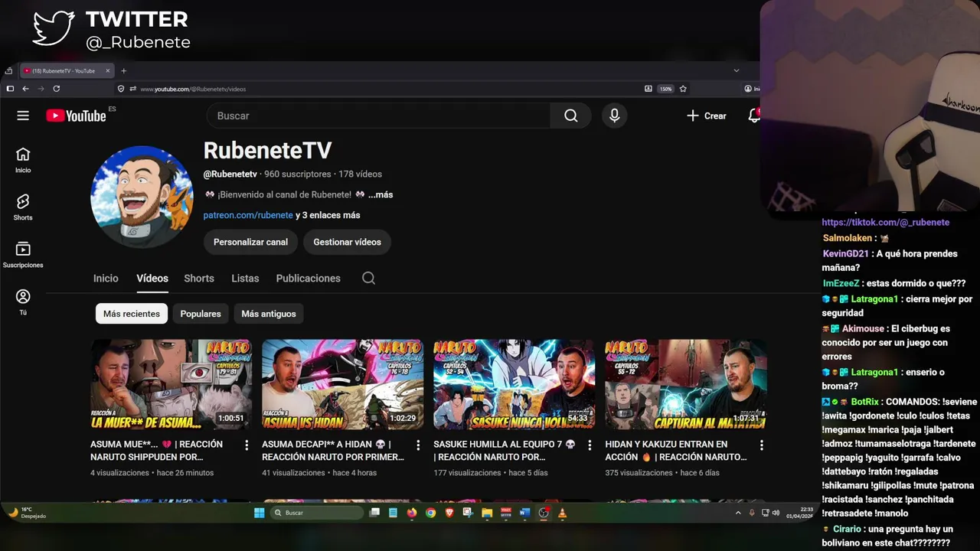
Task: Switch to the Publicaciones channel tab
Action: [308, 279]
